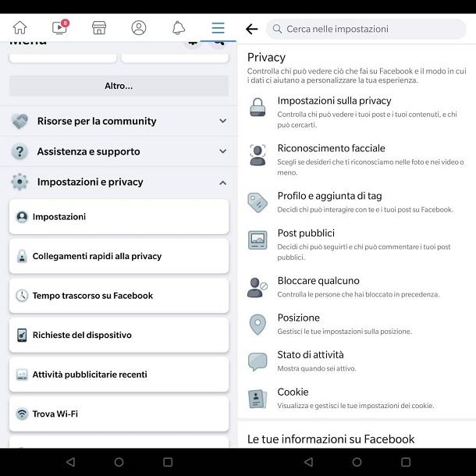Open the Home feed icon
Viewport: 476px width, 476px height.
point(20,27)
